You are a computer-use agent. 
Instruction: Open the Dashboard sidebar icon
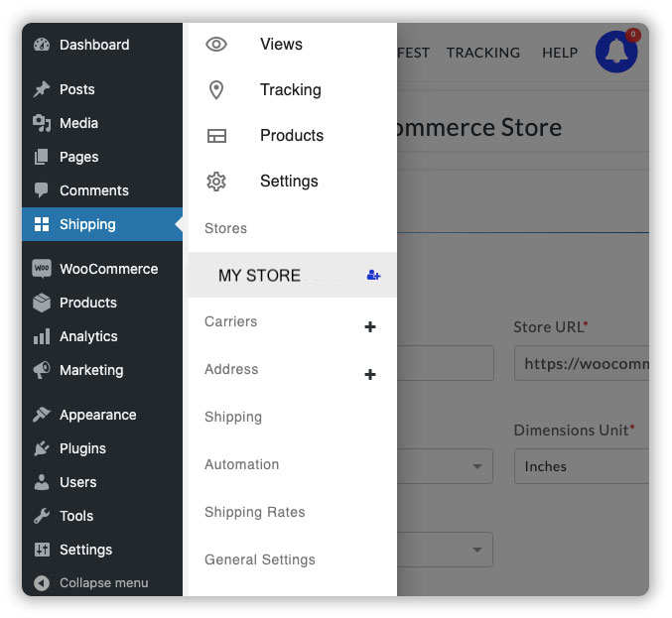tap(42, 45)
